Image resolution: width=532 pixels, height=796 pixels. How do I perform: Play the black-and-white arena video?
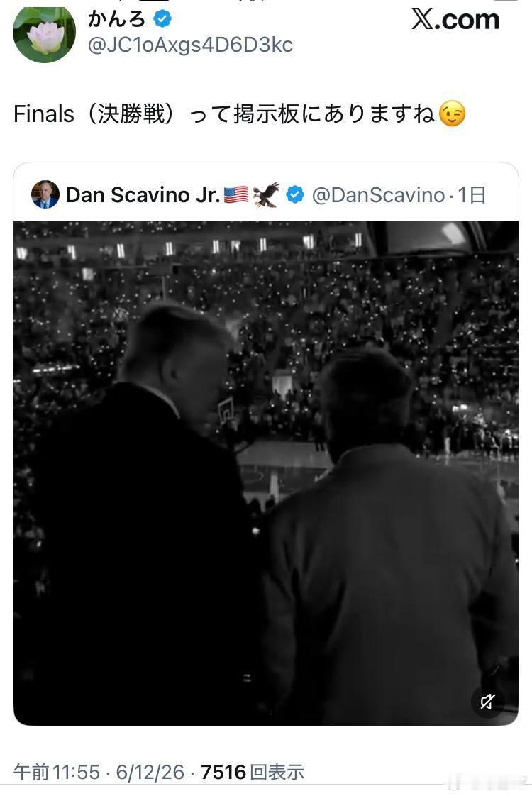(x=266, y=473)
